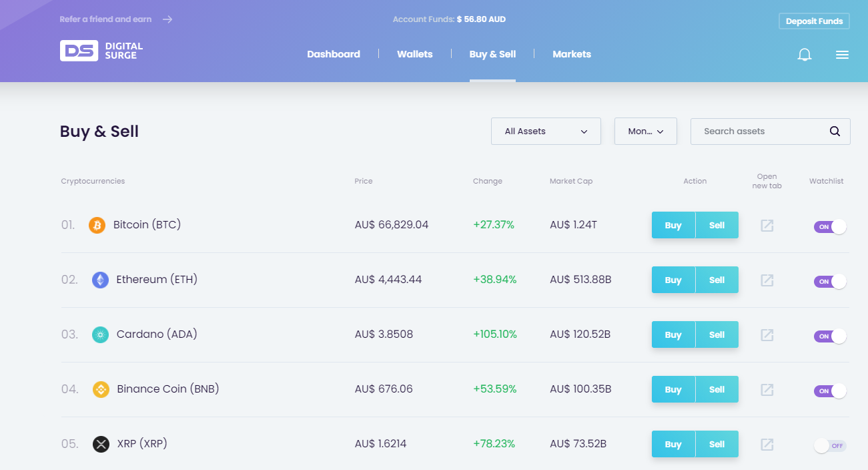This screenshot has height=470, width=868.
Task: Click the Price column header
Action: [x=364, y=181]
